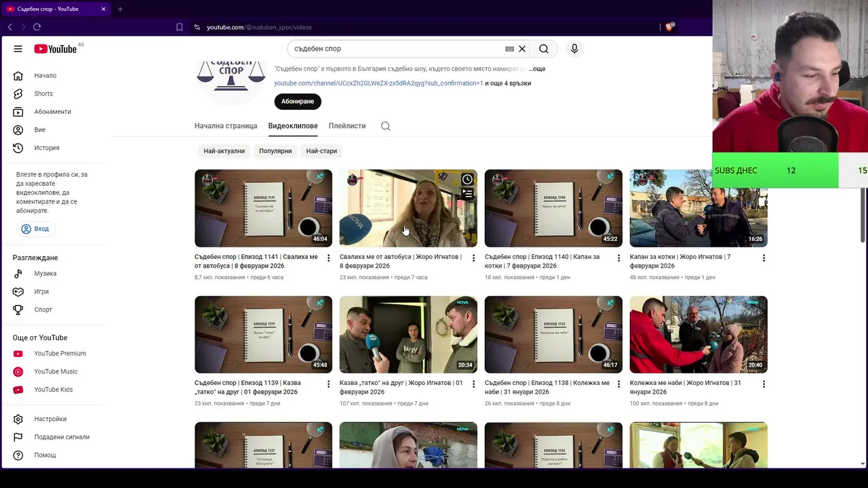
Task: Filter videos by Най-актуални
Action: (224, 151)
